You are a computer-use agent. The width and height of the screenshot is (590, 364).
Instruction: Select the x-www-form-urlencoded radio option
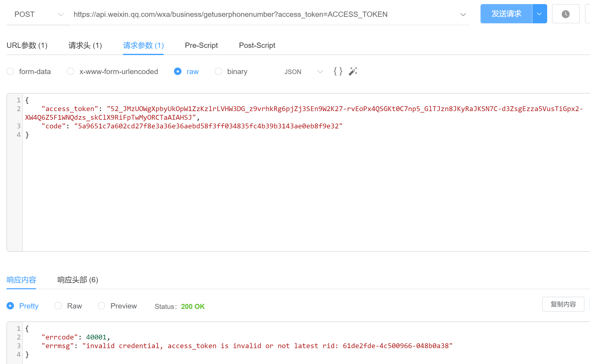70,71
